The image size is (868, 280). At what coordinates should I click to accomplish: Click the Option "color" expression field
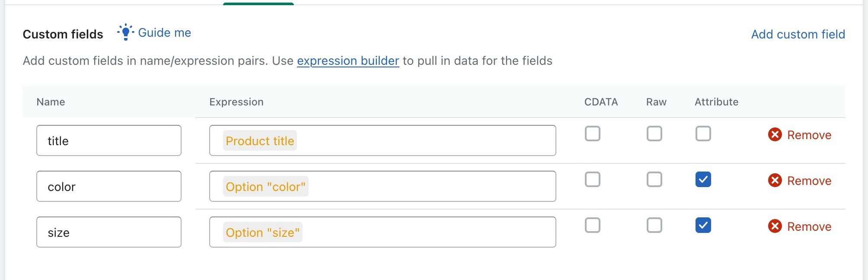pos(383,186)
